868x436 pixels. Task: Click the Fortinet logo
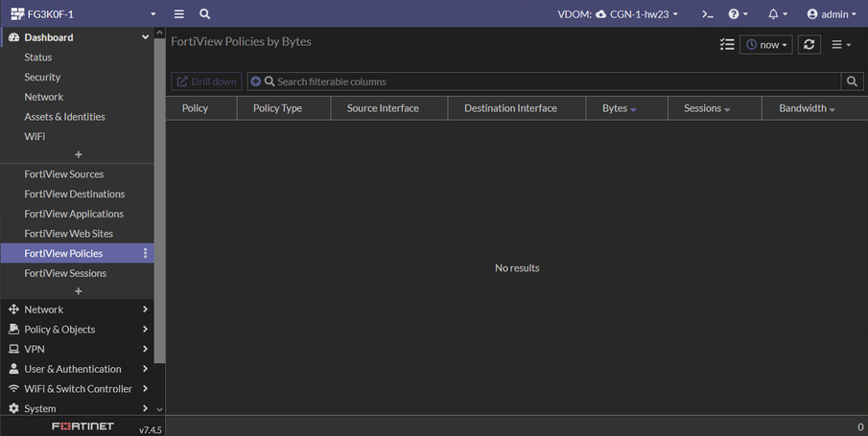pos(83,426)
